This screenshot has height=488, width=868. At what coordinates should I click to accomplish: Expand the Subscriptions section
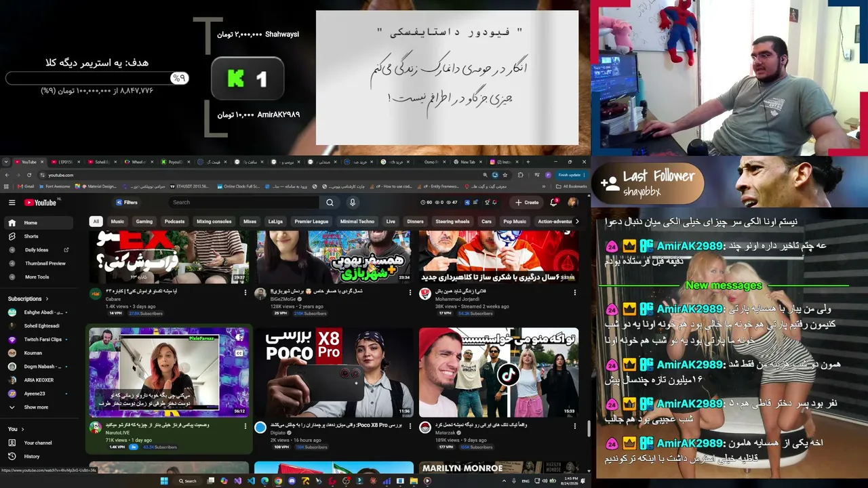28,299
